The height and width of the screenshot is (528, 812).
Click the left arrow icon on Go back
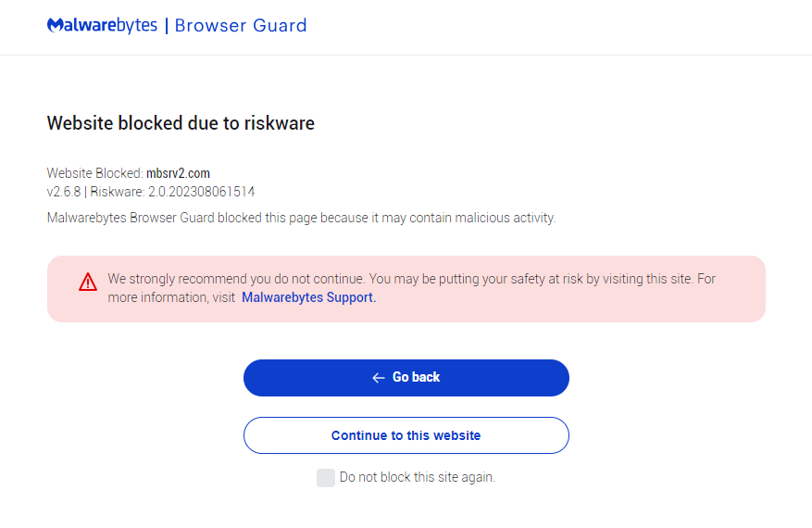(378, 378)
